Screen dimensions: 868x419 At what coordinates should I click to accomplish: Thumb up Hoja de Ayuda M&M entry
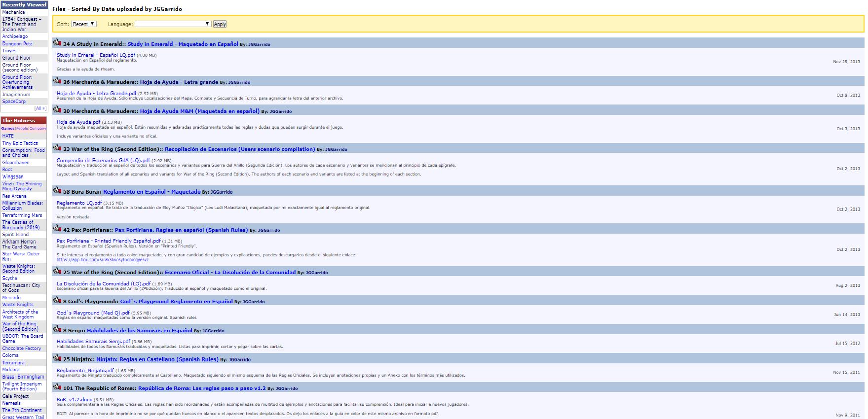pos(57,110)
